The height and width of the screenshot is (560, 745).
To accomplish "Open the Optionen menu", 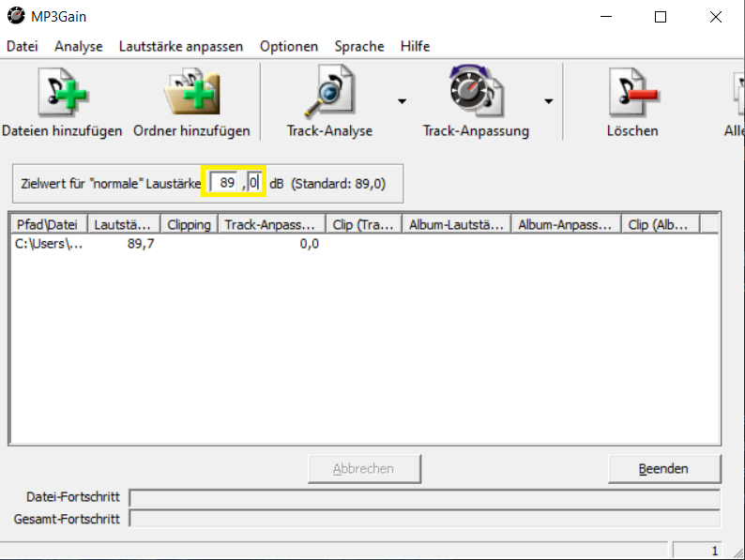I will pyautogui.click(x=289, y=46).
